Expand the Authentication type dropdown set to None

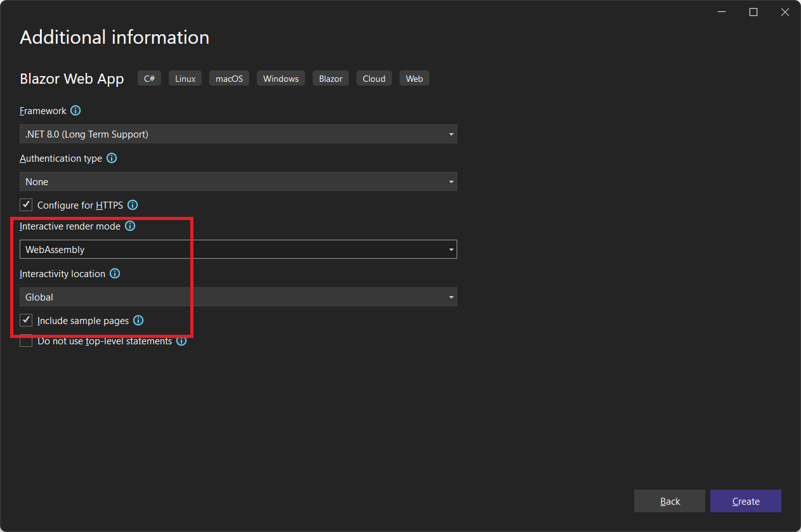[238, 181]
